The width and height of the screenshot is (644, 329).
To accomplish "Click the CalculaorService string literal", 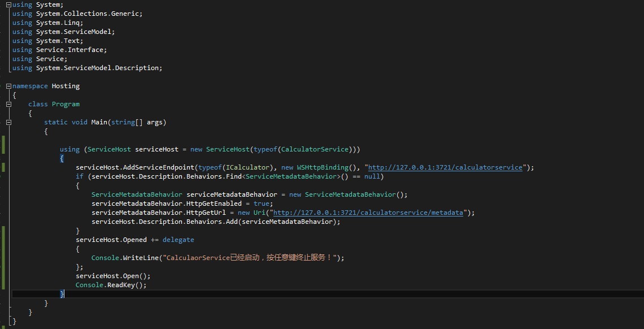I will pyautogui.click(x=250, y=258).
